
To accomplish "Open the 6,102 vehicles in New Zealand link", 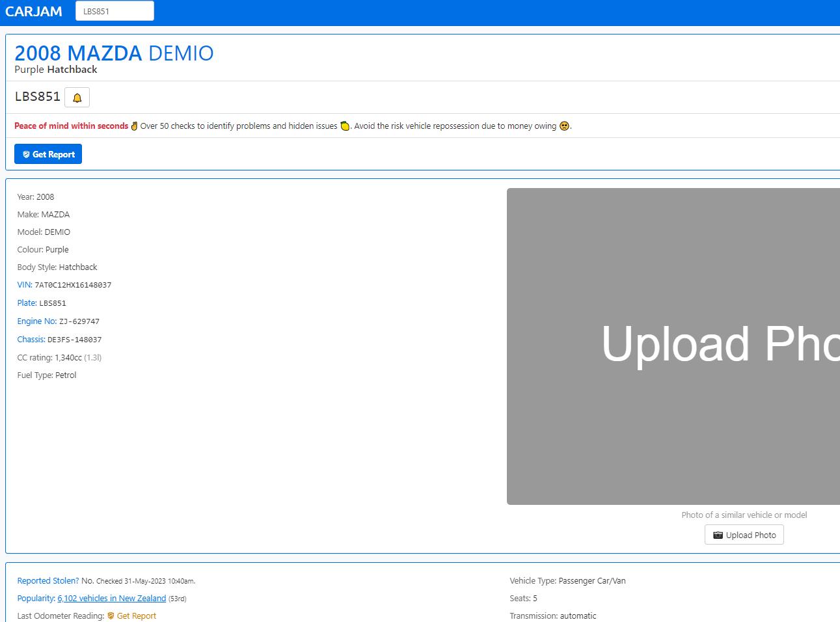I will 112,599.
